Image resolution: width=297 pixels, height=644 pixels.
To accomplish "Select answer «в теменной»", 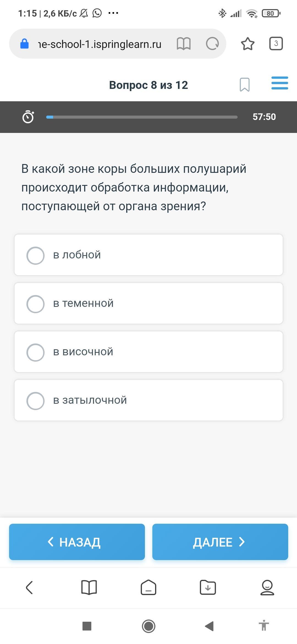I will [148, 303].
